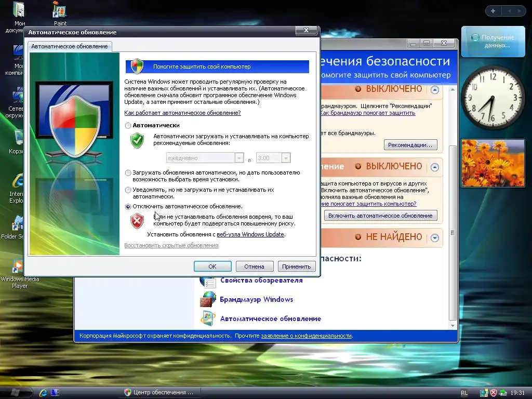Collapse the firewall ВЫКЛЮЧЕНО section in Security Center
The image size is (532, 399).
435,89
